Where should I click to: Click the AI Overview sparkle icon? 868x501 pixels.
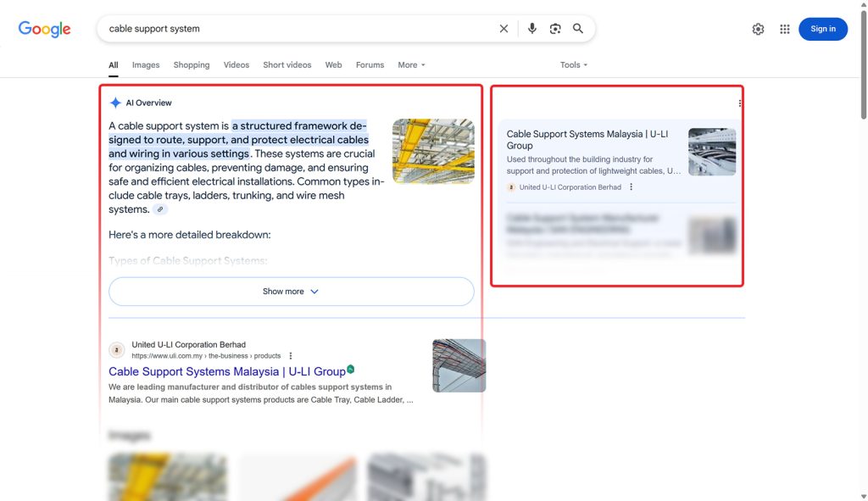click(115, 103)
